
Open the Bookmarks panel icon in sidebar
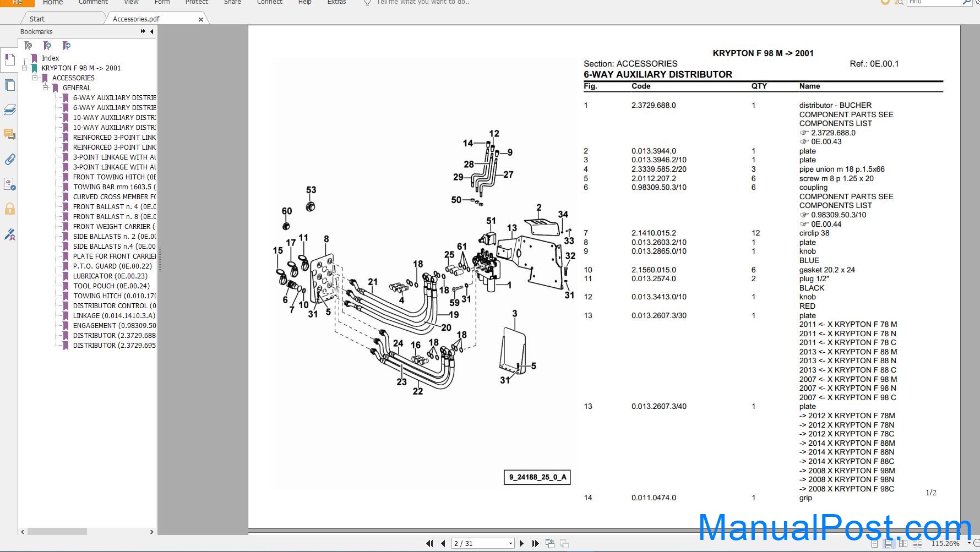click(9, 59)
